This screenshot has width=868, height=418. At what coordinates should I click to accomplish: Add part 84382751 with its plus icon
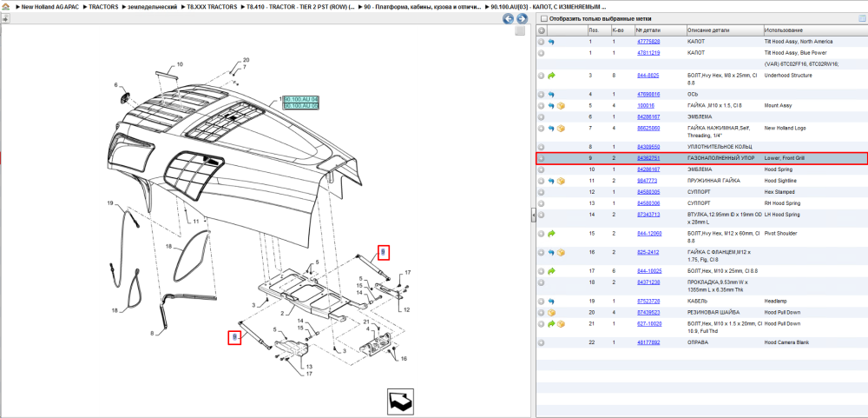point(542,158)
